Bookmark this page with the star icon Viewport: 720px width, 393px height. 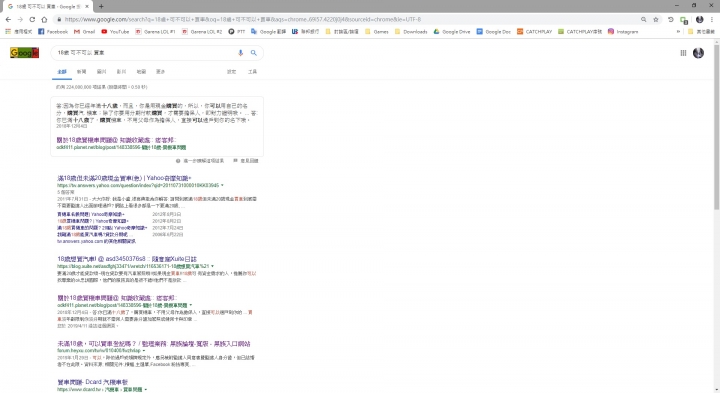pos(656,19)
